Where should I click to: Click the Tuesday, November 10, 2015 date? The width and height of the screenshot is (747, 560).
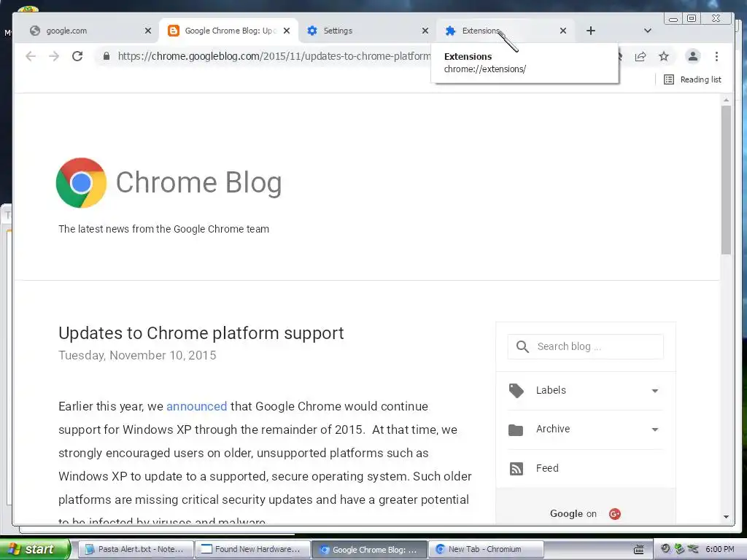(137, 355)
